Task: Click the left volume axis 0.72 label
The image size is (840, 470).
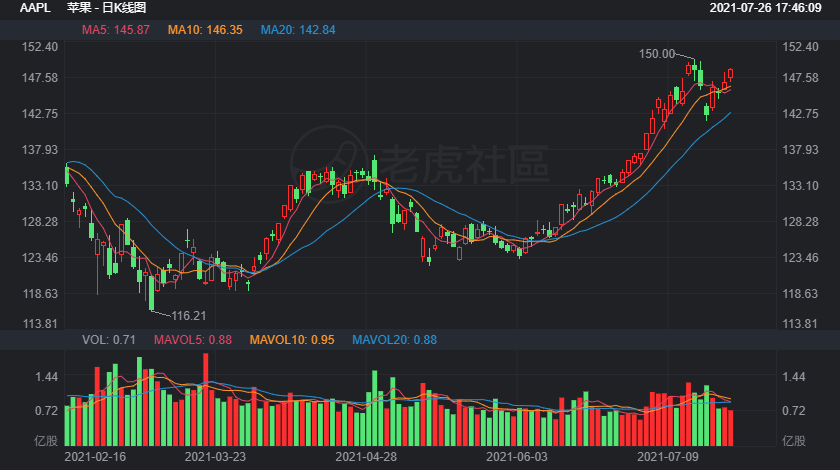Action: point(47,411)
